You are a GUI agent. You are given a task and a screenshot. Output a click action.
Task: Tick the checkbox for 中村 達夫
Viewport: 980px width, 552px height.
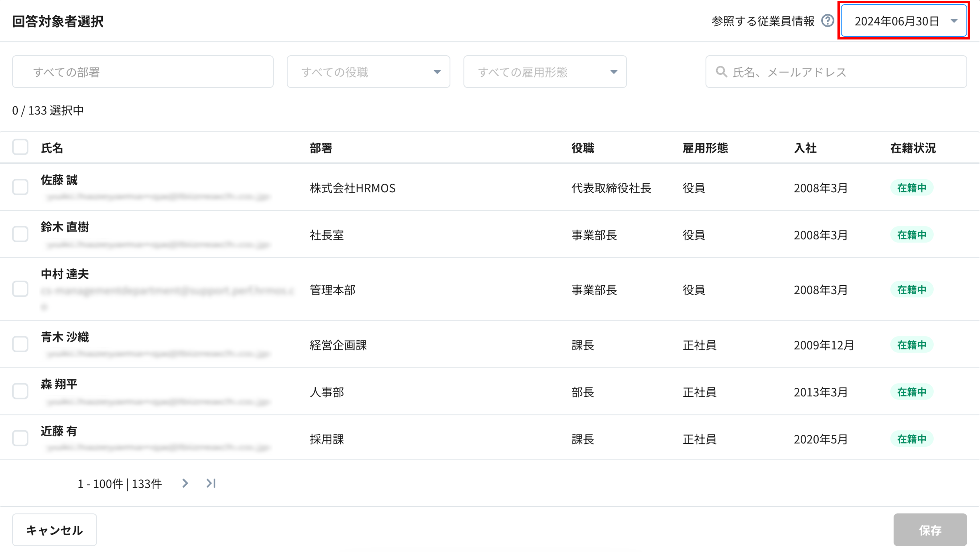[20, 289]
